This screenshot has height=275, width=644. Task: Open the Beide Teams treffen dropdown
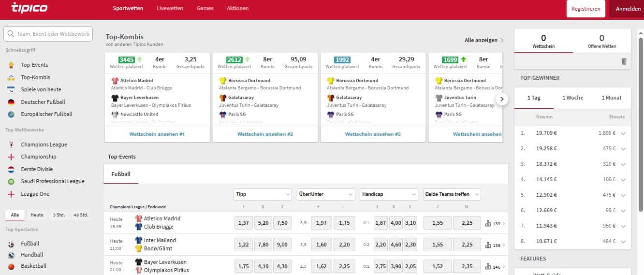click(x=452, y=194)
